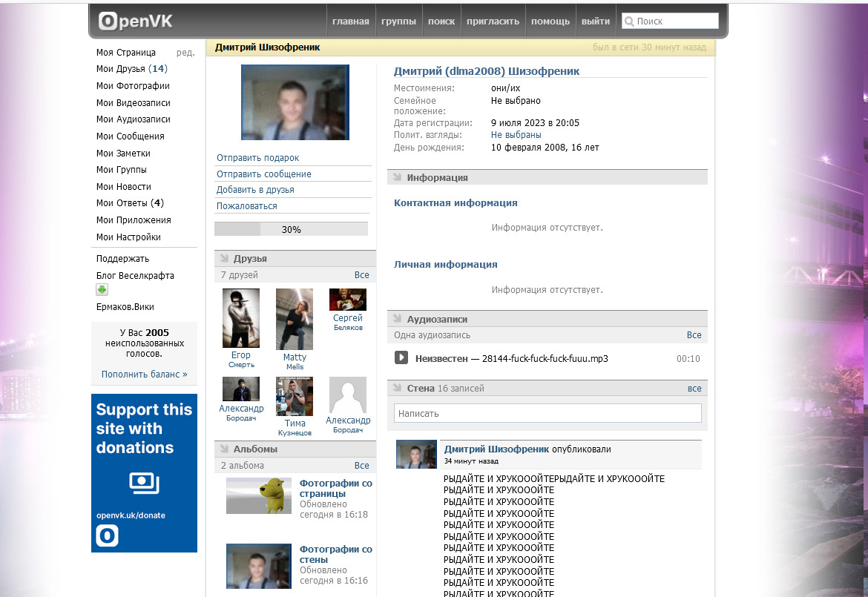
Task: Open Мои Сообщения
Action: click(130, 136)
